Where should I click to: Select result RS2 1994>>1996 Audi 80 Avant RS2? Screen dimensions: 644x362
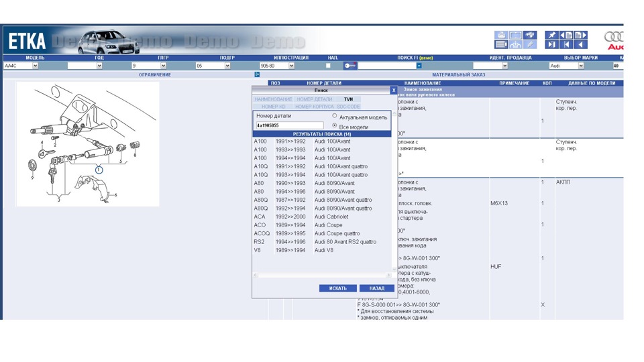[x=321, y=242]
